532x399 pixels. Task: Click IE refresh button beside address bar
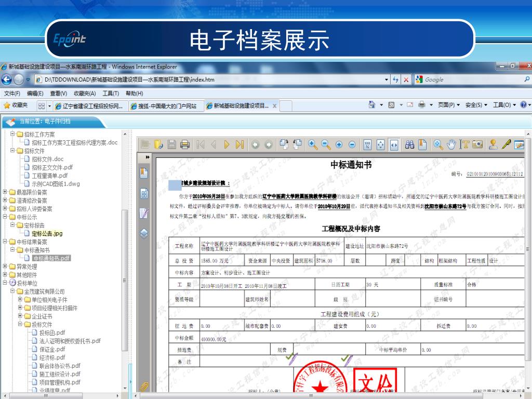click(395, 79)
